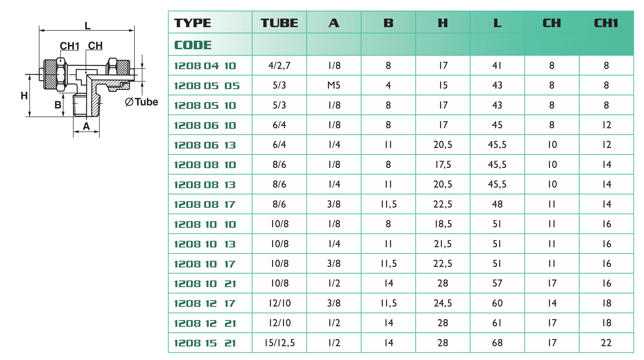The height and width of the screenshot is (360, 644).
Task: Select the 4/2,7 tube size cell
Action: (279, 65)
